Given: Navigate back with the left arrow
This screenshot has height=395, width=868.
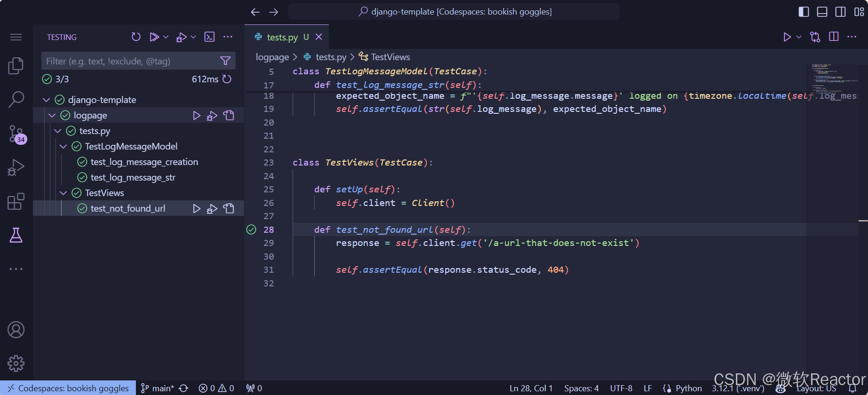Looking at the screenshot, I should (255, 12).
